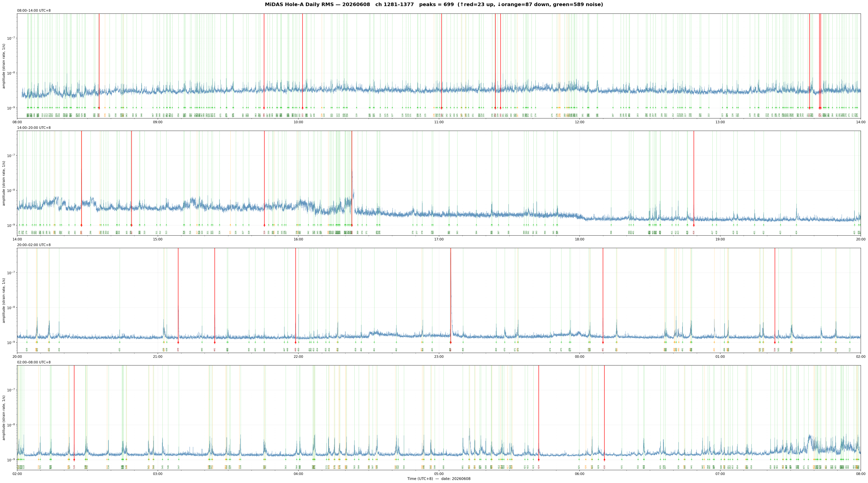Click the amplitude y-axis label of the 14:00–20:00 panel
This screenshot has width=868, height=483.
[4, 183]
